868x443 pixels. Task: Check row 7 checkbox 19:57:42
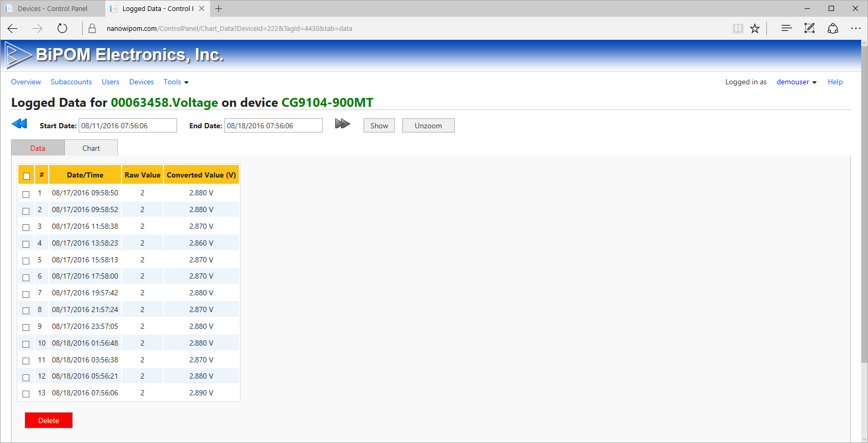(26, 294)
